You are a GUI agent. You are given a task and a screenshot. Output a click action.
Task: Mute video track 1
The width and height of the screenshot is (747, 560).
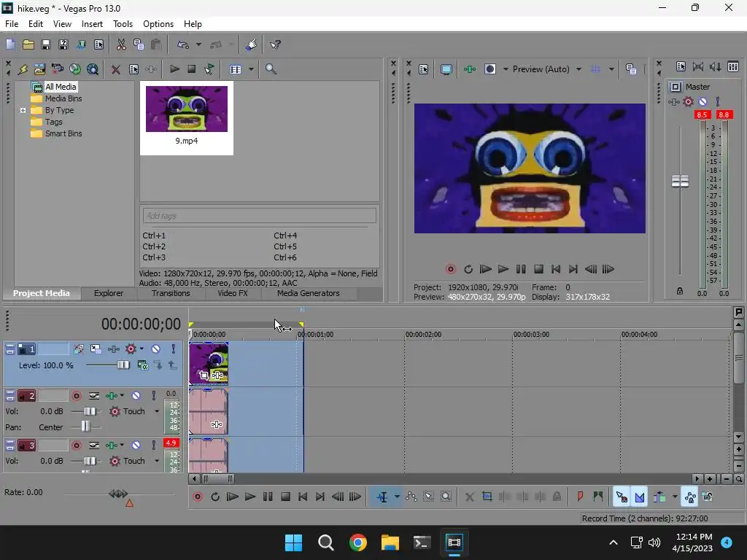156,349
